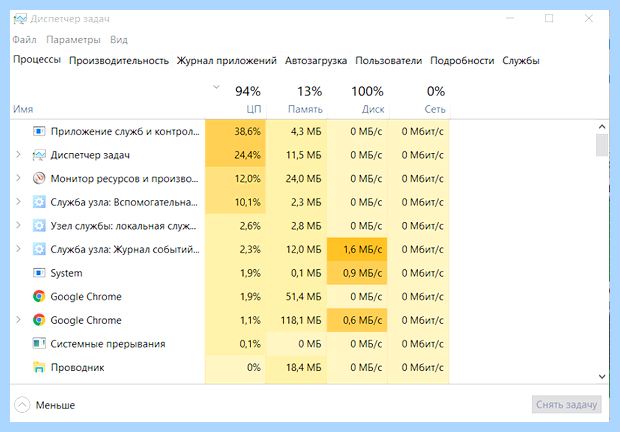
Task: Open the Автозагрузка tab
Action: [316, 61]
